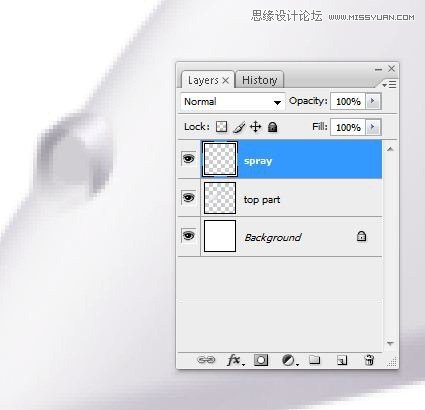Select the Layers tab
425x410 pixels.
pos(203,80)
